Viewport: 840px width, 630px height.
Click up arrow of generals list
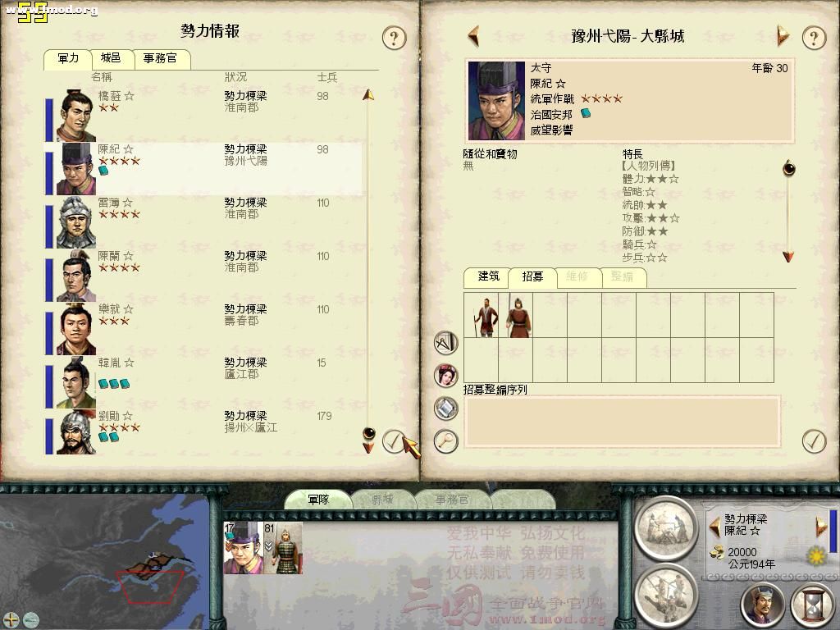(x=368, y=95)
